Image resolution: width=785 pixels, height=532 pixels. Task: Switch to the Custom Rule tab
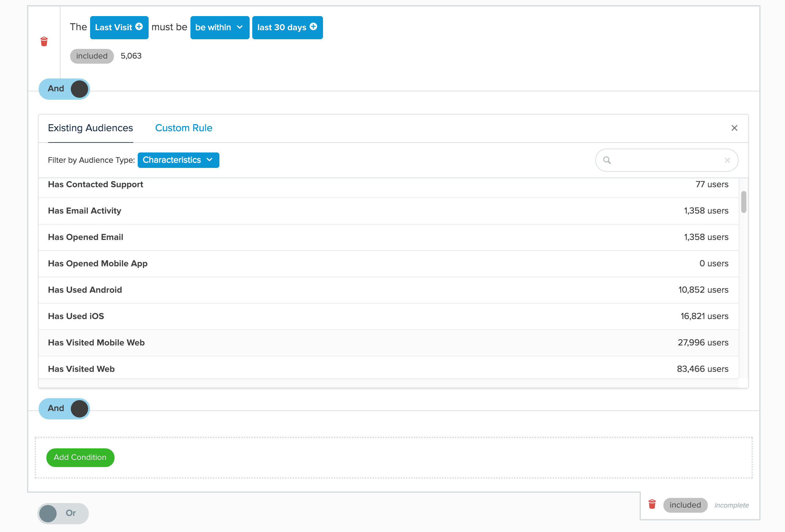click(184, 128)
